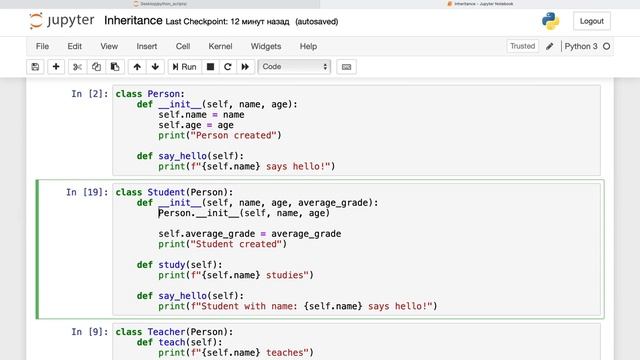The image size is (640, 360).
Task: Select the In [9] cell prompt
Action: [x=90, y=332]
